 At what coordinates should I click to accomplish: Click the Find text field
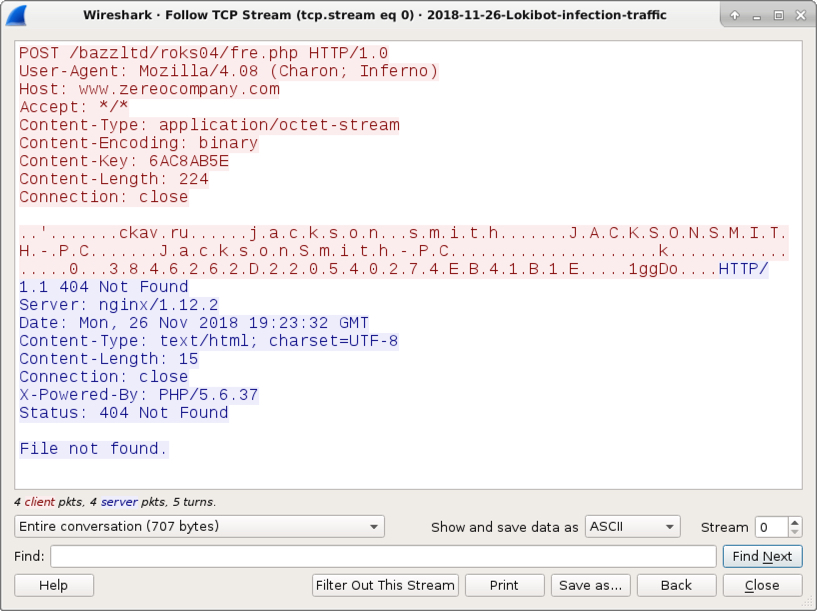(x=383, y=556)
